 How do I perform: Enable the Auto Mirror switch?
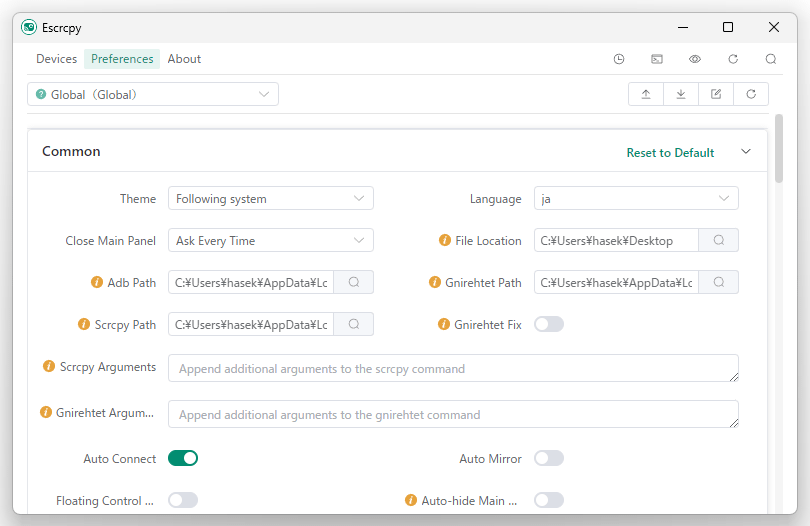click(549, 458)
